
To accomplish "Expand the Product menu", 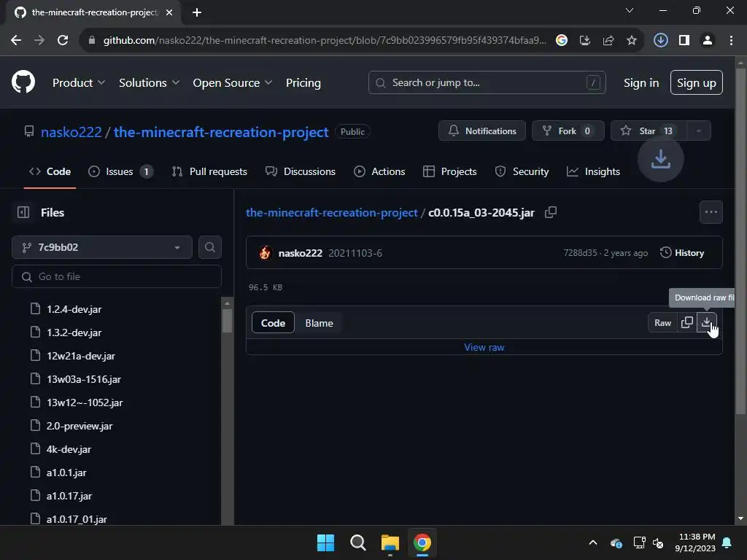I will tap(79, 82).
